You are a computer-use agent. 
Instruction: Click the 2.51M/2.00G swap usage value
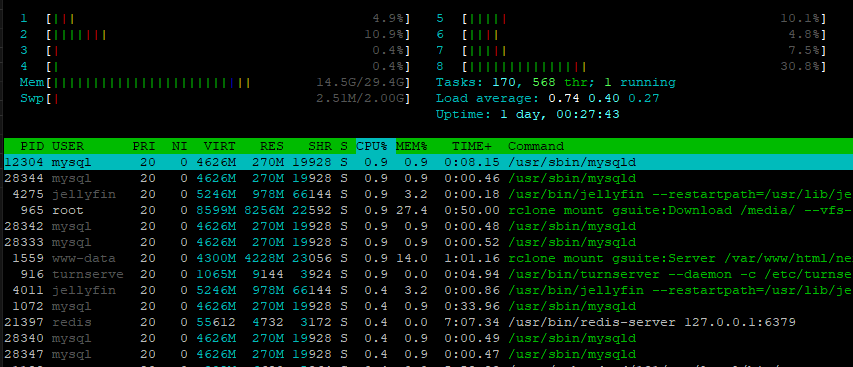pos(360,98)
